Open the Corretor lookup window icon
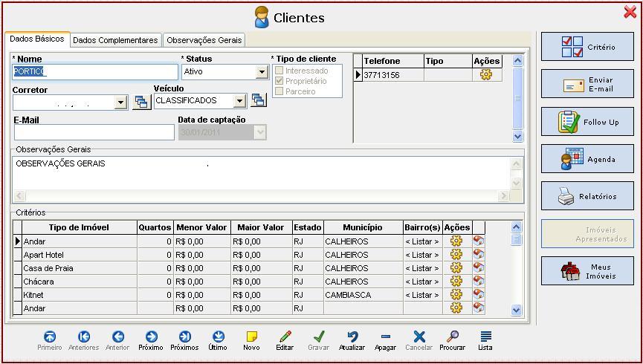The image size is (643, 364). [141, 103]
